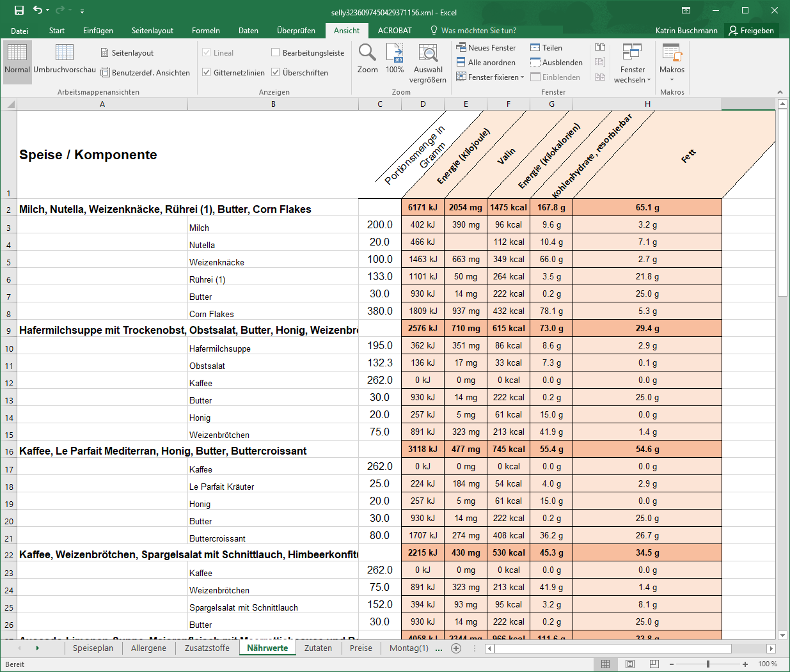Click the zoom slider in status bar
Screen dimensions: 790x672
pyautogui.click(x=708, y=664)
